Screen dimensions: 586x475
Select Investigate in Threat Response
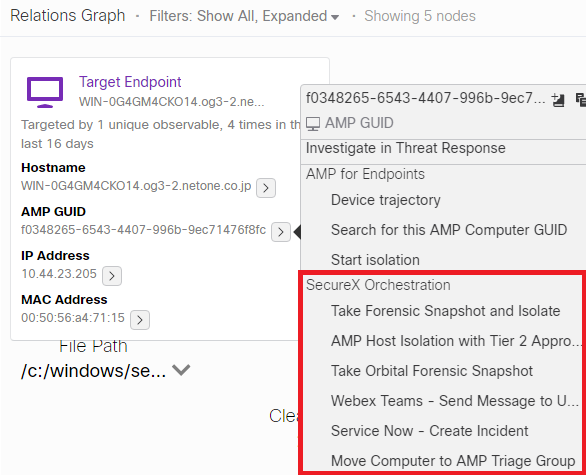[405, 148]
